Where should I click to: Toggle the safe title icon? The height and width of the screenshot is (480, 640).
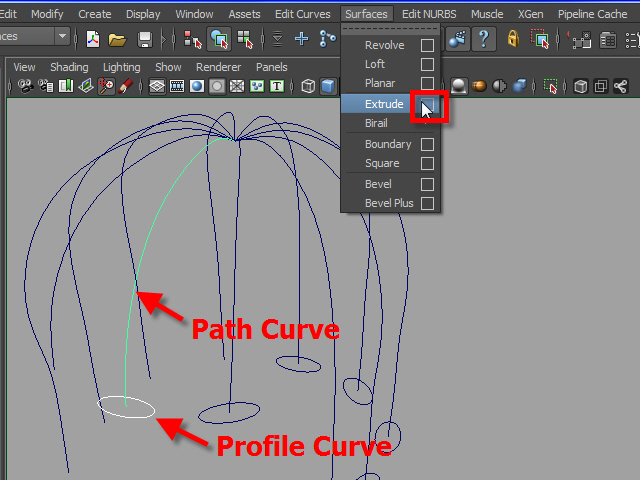coord(277,86)
